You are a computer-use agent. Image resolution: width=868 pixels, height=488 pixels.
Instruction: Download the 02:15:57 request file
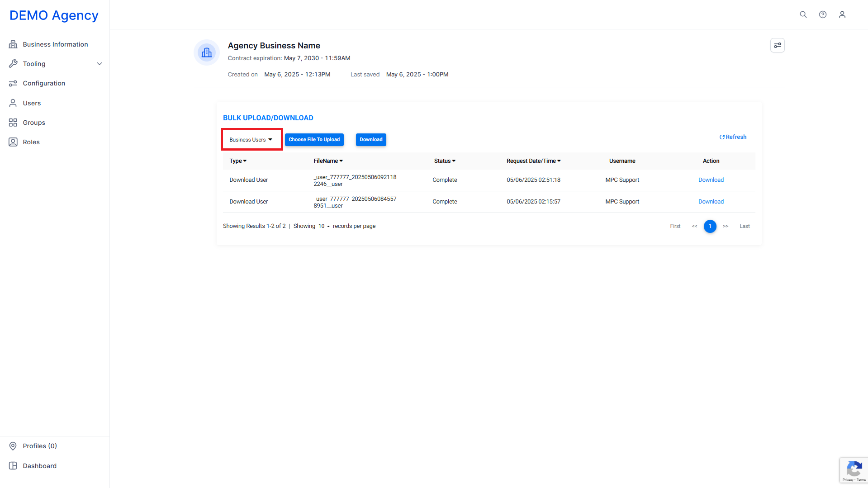[x=711, y=202]
